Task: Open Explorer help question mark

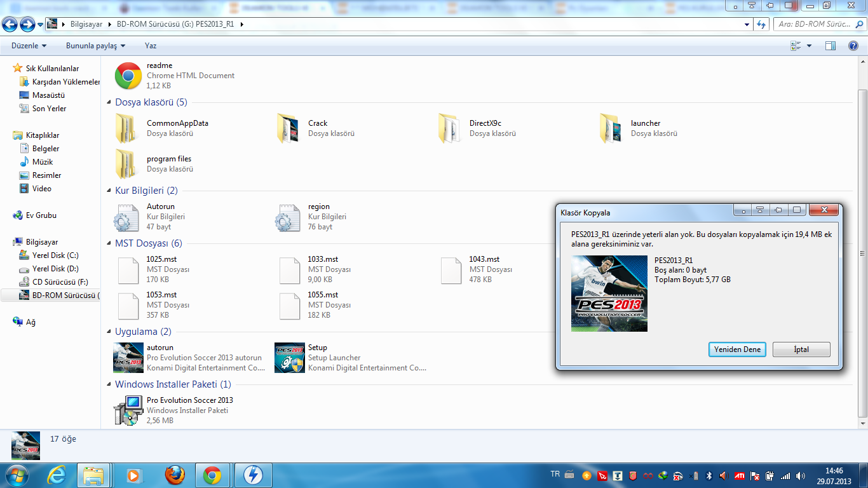Action: (853, 46)
